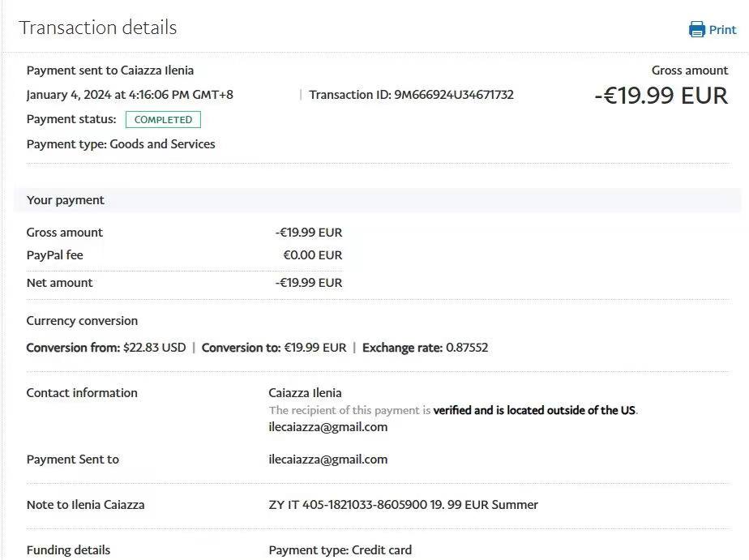Click the PayPal fee €0.00 EUR value

(x=312, y=255)
